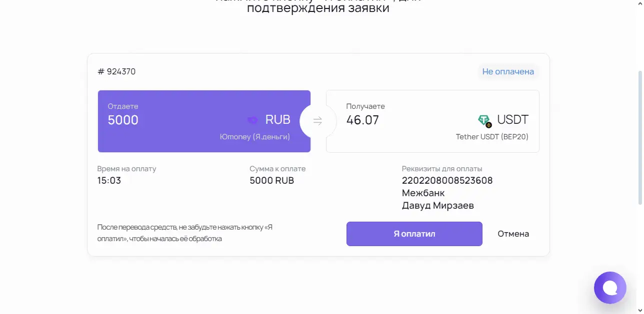The width and height of the screenshot is (644, 314).
Task: Click the small BEP20 network badge
Action: 489,125
